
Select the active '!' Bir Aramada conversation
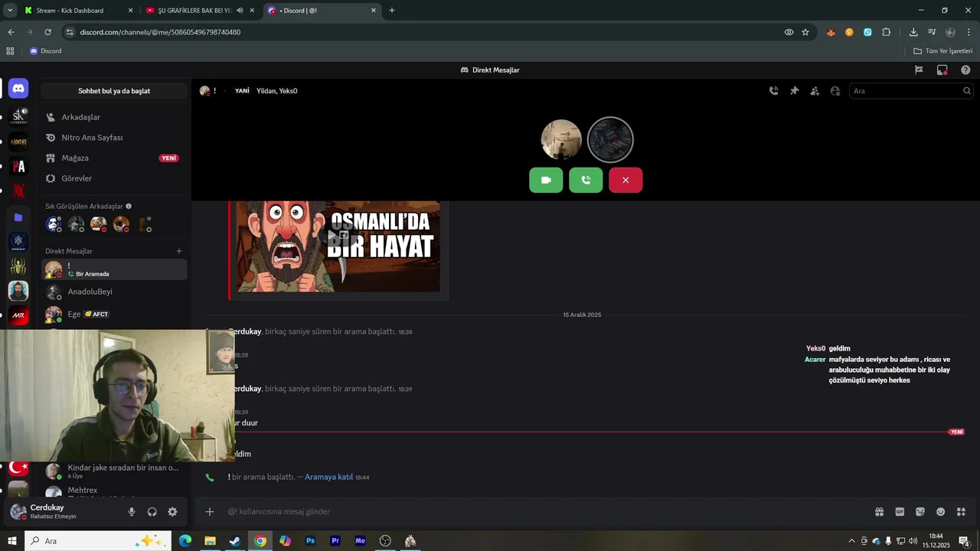tap(114, 269)
